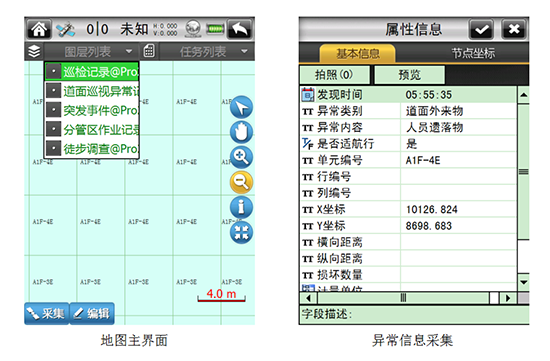
Task: Click the 预览 preview button
Action: tap(409, 75)
